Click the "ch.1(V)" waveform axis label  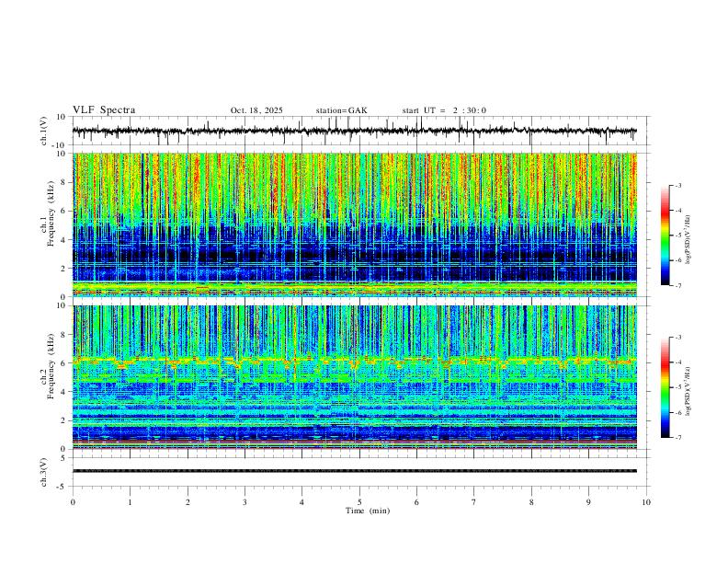[44, 131]
